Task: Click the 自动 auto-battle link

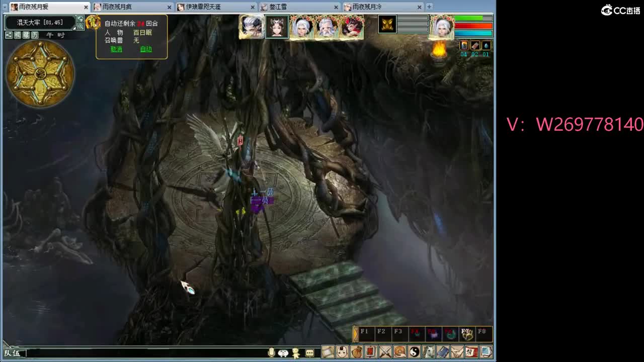Action: coord(146,49)
